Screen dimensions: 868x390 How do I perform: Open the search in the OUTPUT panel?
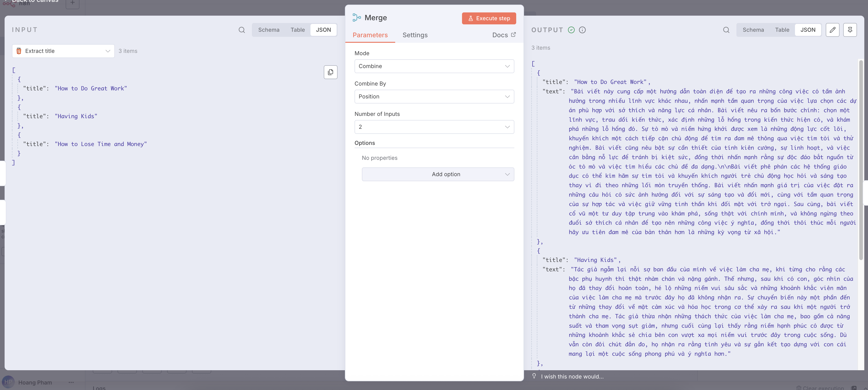click(x=726, y=30)
